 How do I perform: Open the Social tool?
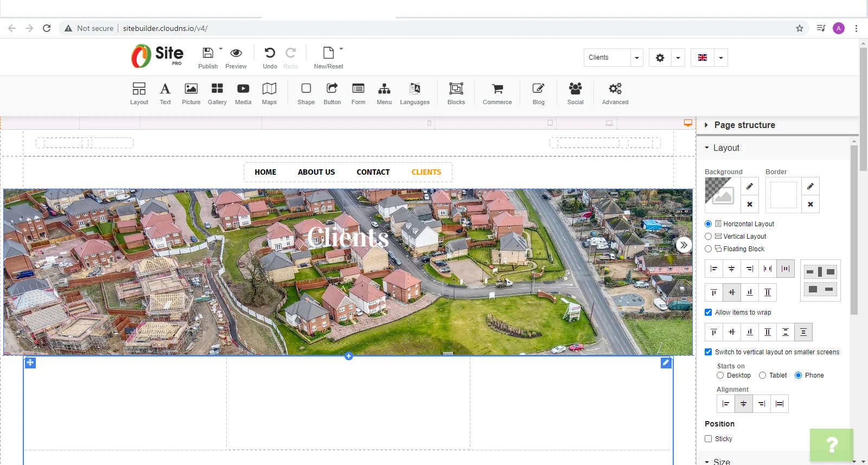pos(575,93)
